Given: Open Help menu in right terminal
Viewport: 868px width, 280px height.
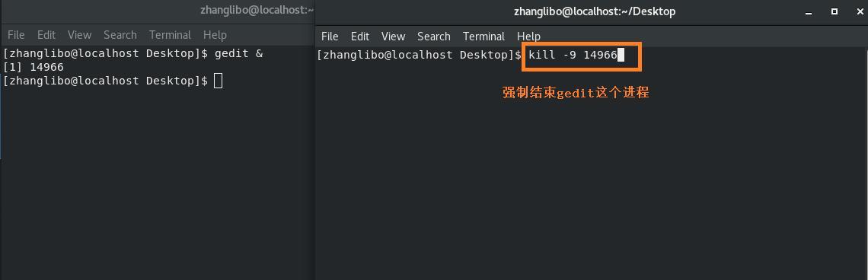Looking at the screenshot, I should click(528, 37).
